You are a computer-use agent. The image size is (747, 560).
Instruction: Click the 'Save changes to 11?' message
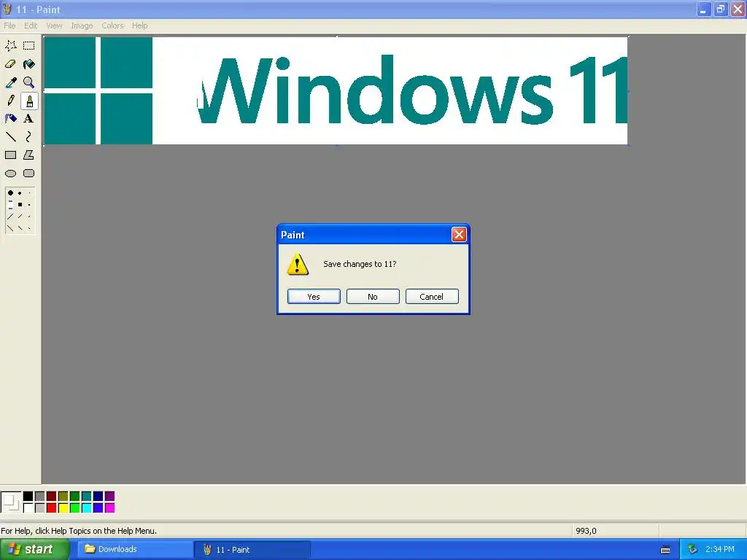tap(360, 264)
